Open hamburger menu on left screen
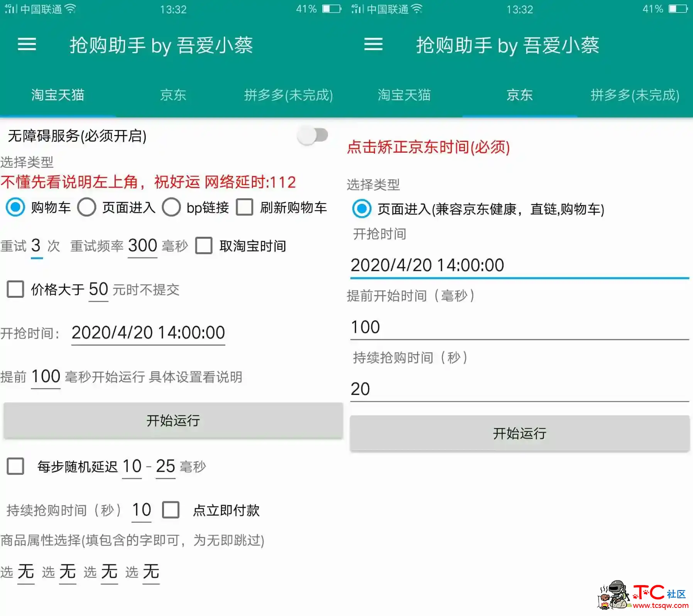The image size is (693, 616). (x=27, y=44)
